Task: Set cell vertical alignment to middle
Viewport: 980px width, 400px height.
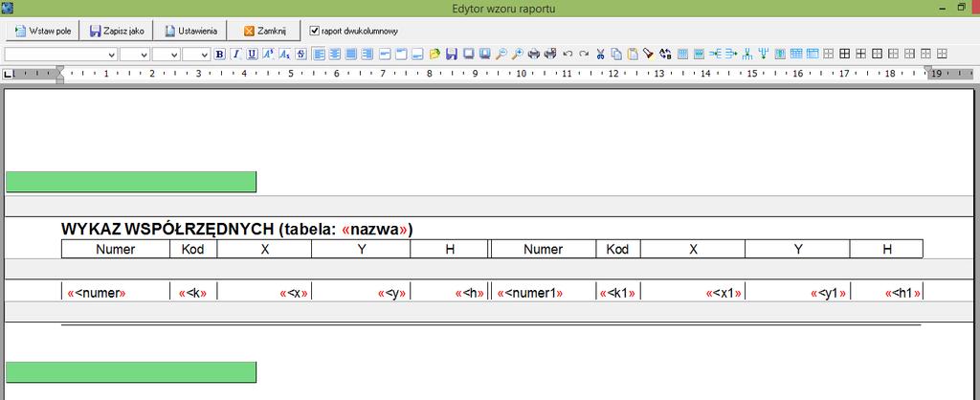Action: point(385,54)
